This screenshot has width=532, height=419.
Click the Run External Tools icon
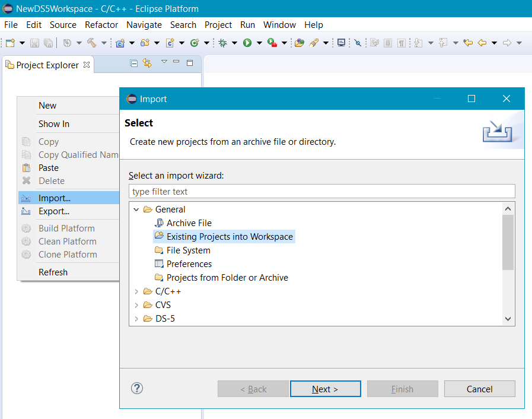tap(272, 43)
